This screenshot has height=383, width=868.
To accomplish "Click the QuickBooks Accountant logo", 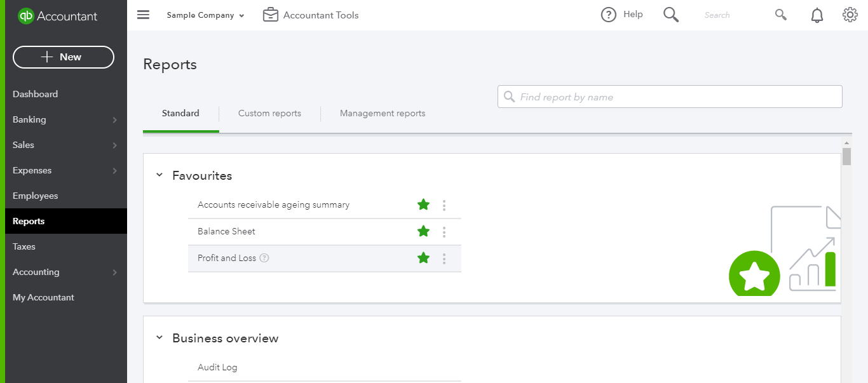I will [x=58, y=16].
